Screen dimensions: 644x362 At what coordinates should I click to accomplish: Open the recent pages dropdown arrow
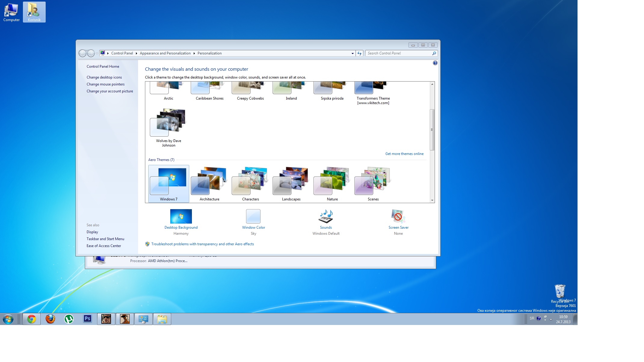tap(97, 53)
